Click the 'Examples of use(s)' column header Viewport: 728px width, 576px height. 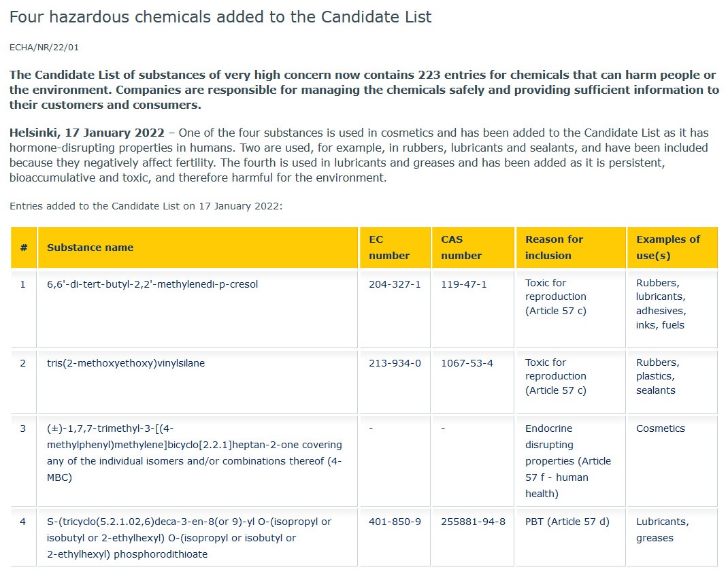(668, 248)
